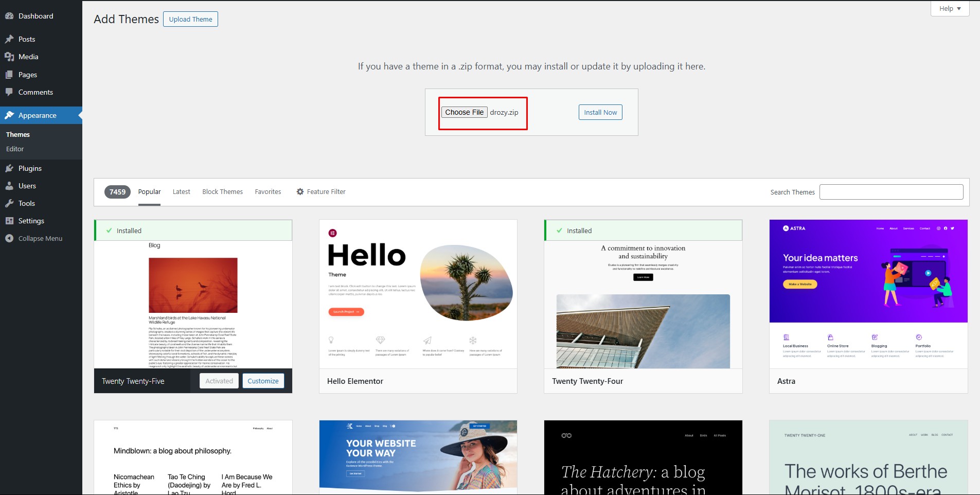Select the Astra theme thumbnail

click(x=868, y=294)
